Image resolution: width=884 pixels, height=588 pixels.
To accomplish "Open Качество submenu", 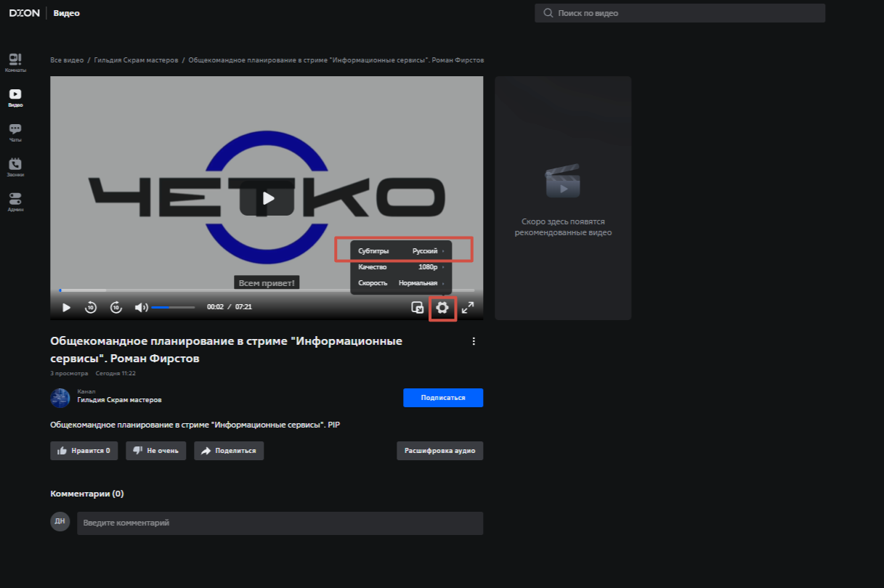I will tap(401, 267).
